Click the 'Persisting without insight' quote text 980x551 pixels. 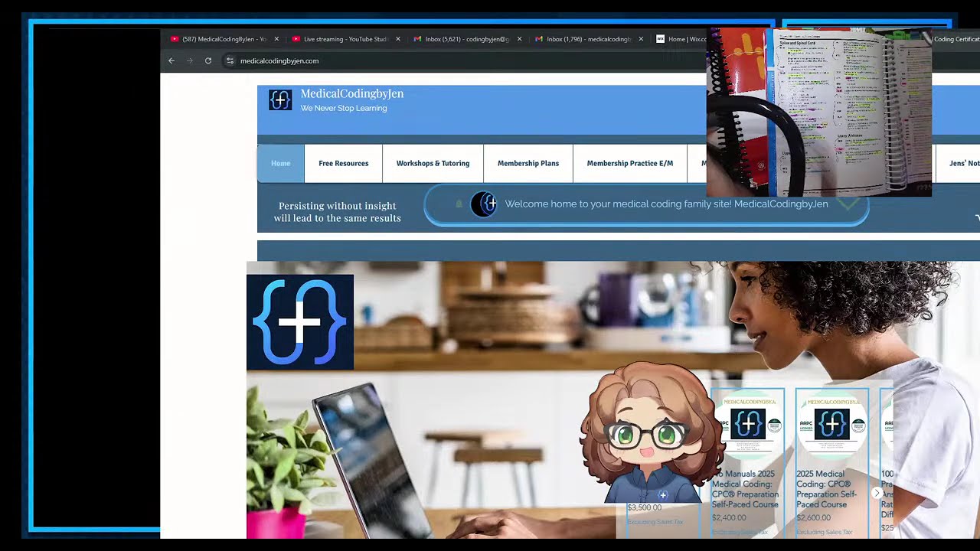(338, 212)
